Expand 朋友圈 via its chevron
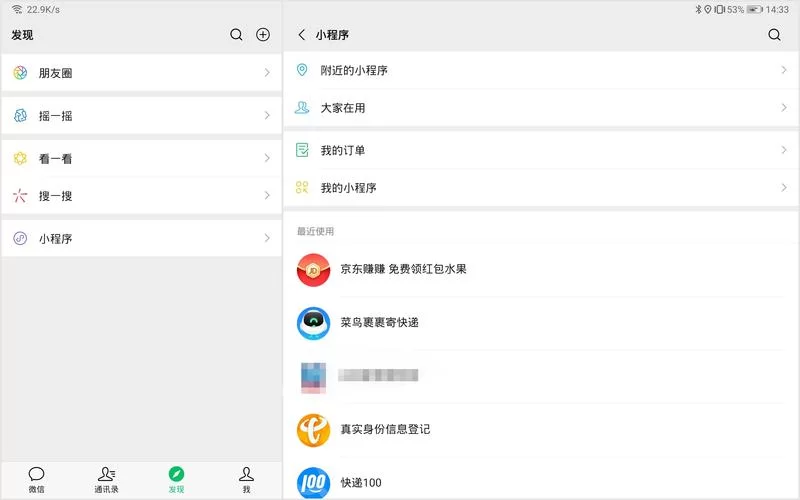The image size is (800, 500). point(267,73)
